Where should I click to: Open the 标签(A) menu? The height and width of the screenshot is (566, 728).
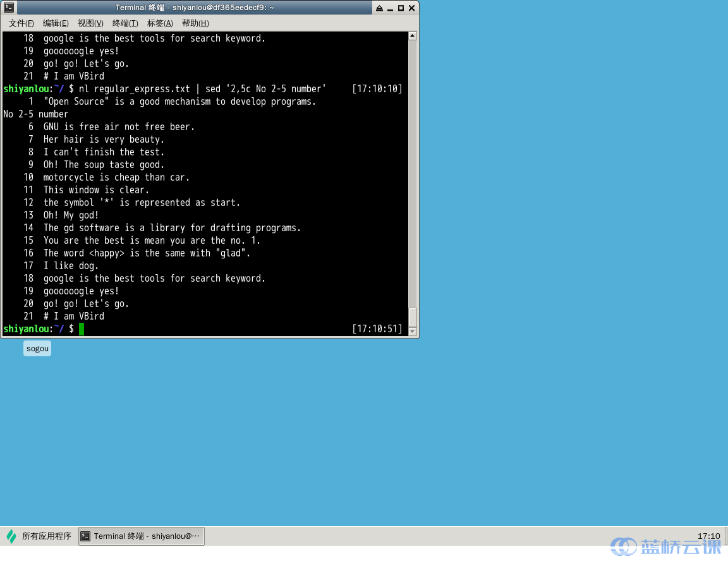[160, 23]
